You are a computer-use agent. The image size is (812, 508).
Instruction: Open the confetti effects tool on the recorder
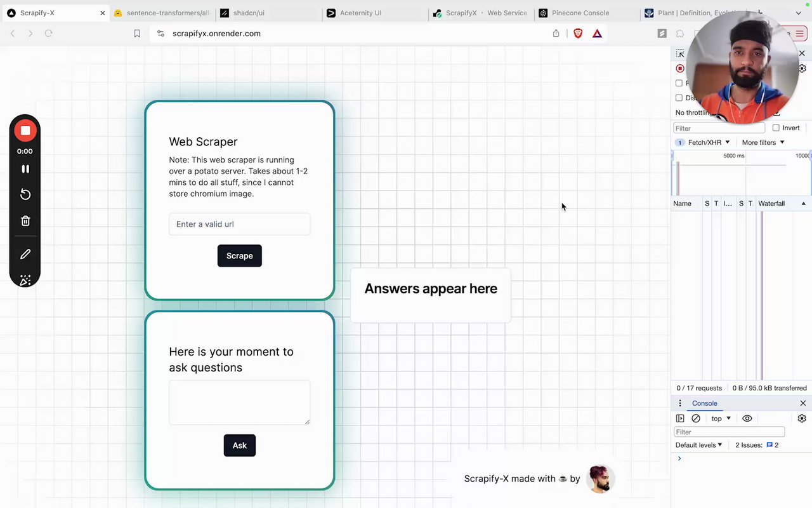(x=25, y=280)
